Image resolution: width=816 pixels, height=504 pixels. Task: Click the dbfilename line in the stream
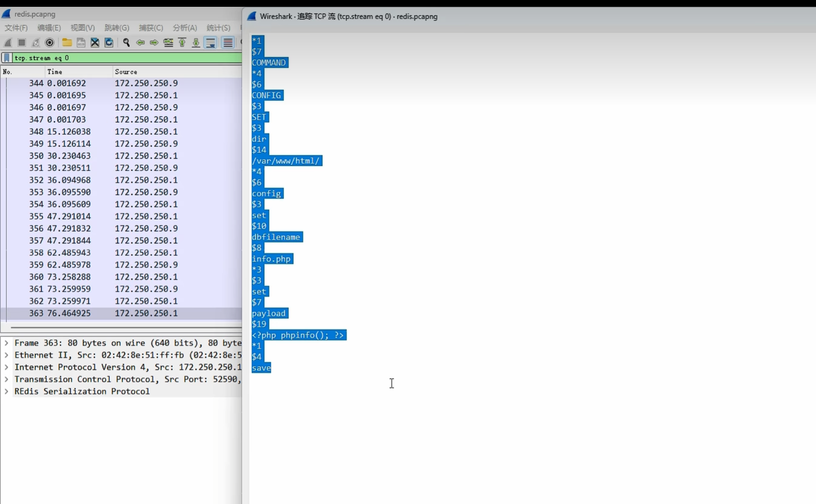276,237
